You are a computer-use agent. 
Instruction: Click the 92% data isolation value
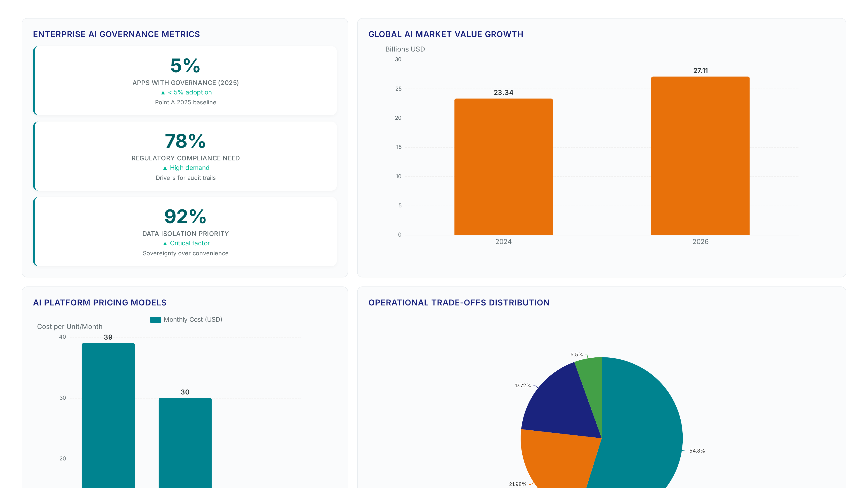coord(185,216)
